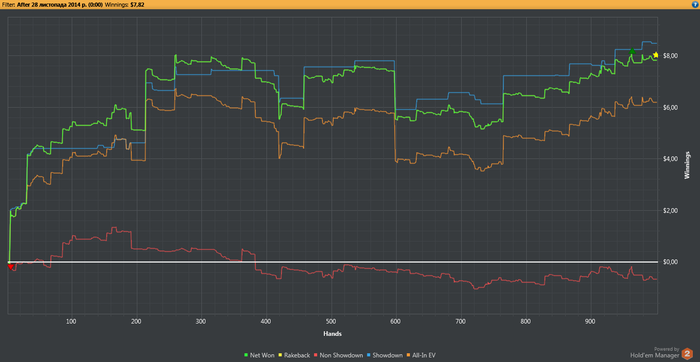Click the 'Hands' axis title
Screen dimensions: 700x362
[x=332, y=333]
